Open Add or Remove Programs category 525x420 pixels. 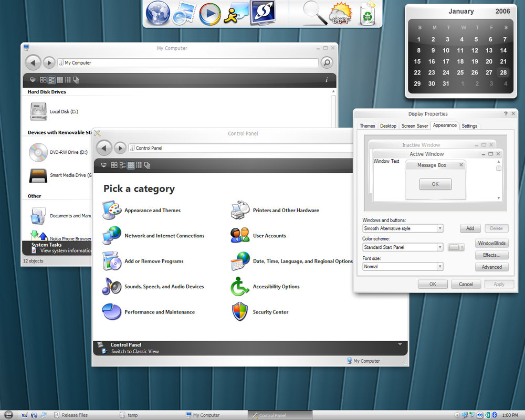[x=143, y=261]
